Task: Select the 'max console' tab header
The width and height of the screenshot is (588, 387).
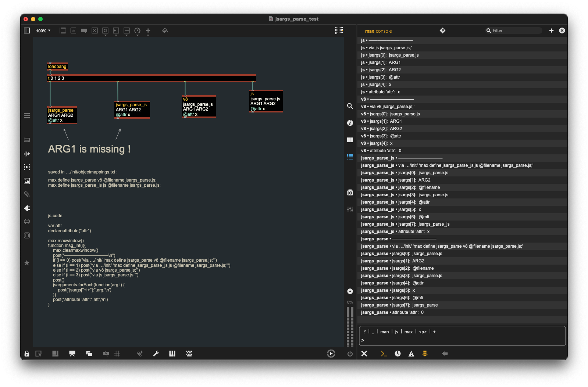Action: click(x=378, y=31)
